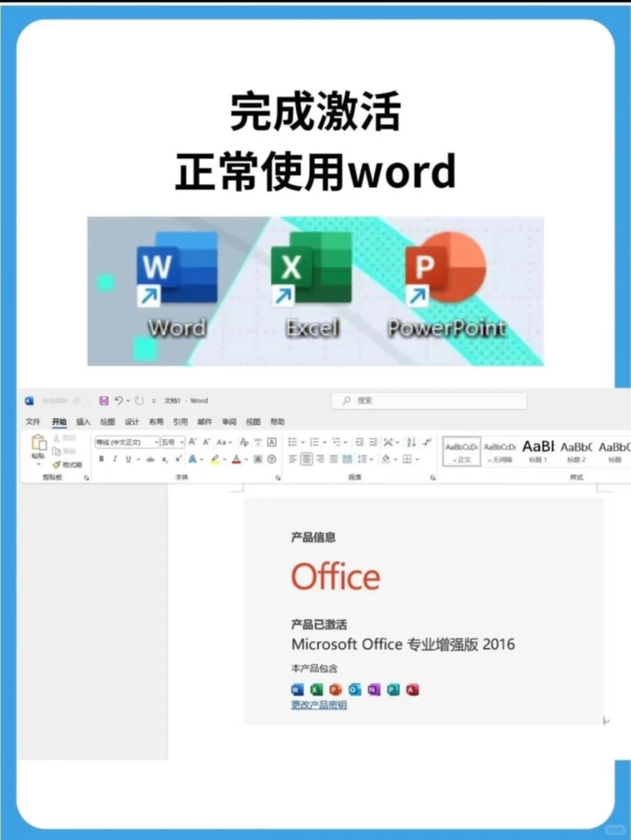Click the 更改产品密钥 link
631x840 pixels.
coord(318,705)
